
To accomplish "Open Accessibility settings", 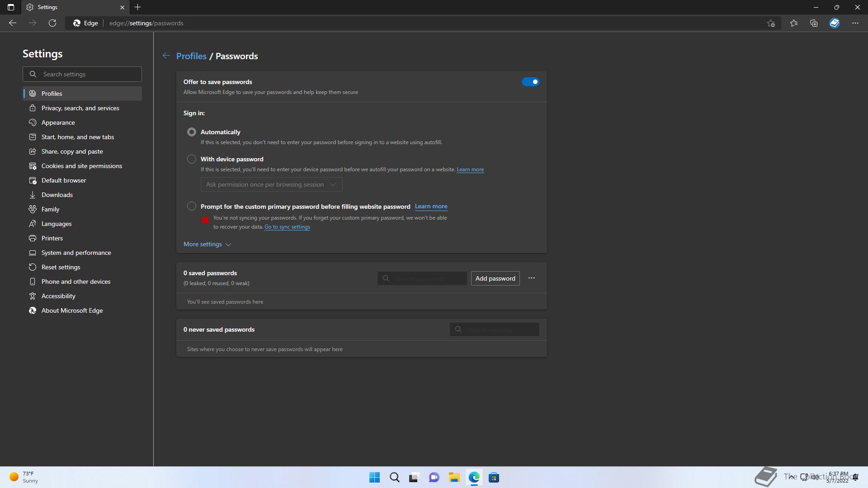I will tap(82, 296).
